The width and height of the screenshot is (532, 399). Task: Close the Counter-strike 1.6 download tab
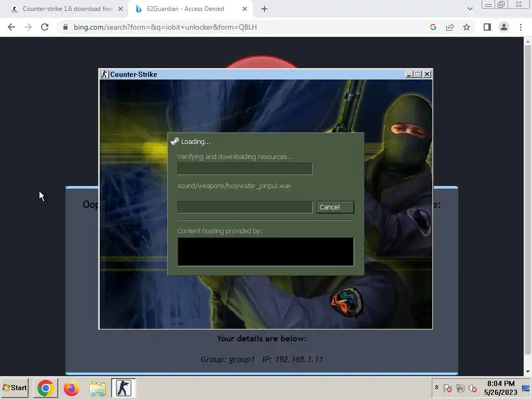point(121,9)
